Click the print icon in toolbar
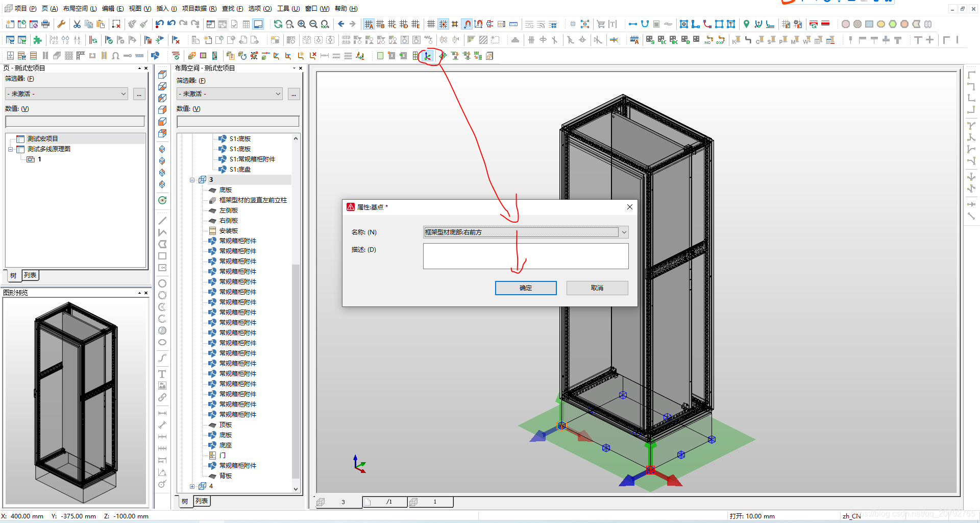This screenshot has height=523, width=980. [45, 24]
